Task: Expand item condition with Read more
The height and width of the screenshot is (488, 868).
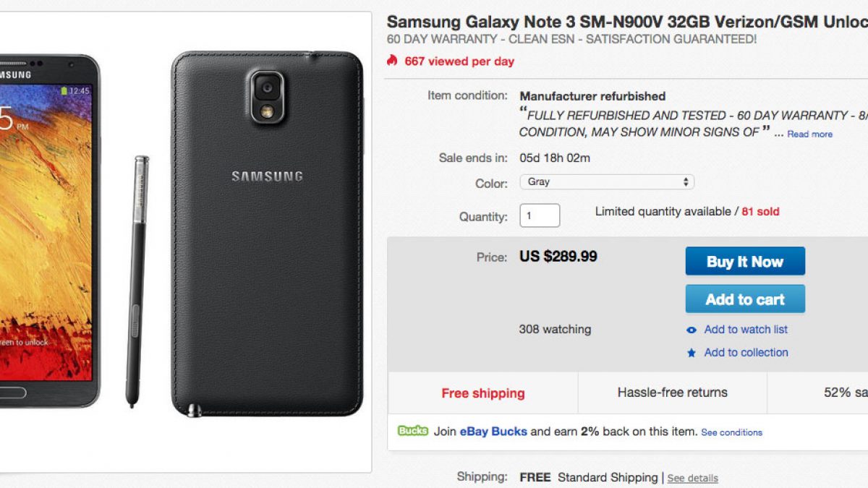Action: tap(809, 134)
